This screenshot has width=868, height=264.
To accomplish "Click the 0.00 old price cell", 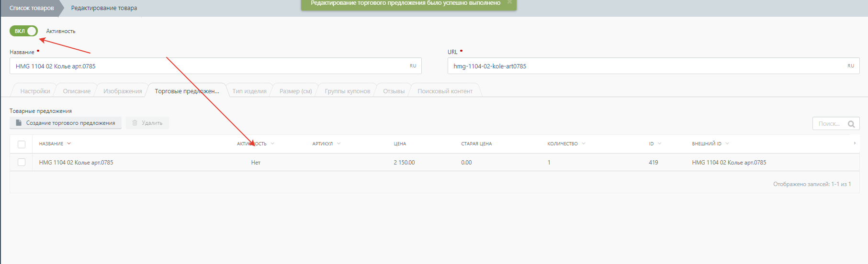I will coord(466,163).
